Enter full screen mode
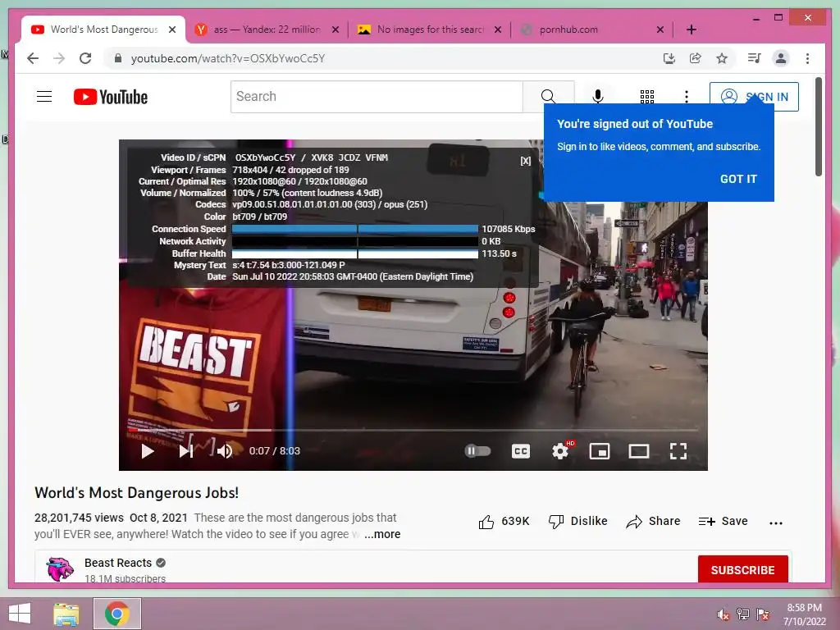Viewport: 840px width, 630px height. tap(678, 451)
